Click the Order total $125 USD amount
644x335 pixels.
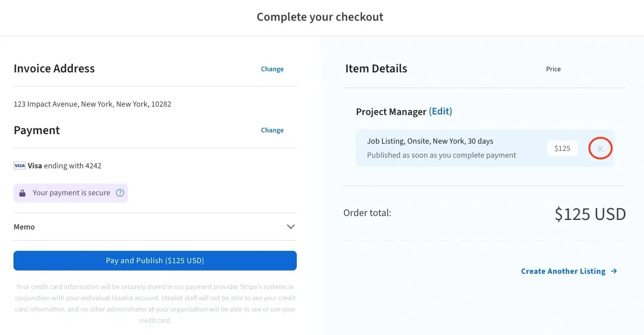(x=590, y=214)
